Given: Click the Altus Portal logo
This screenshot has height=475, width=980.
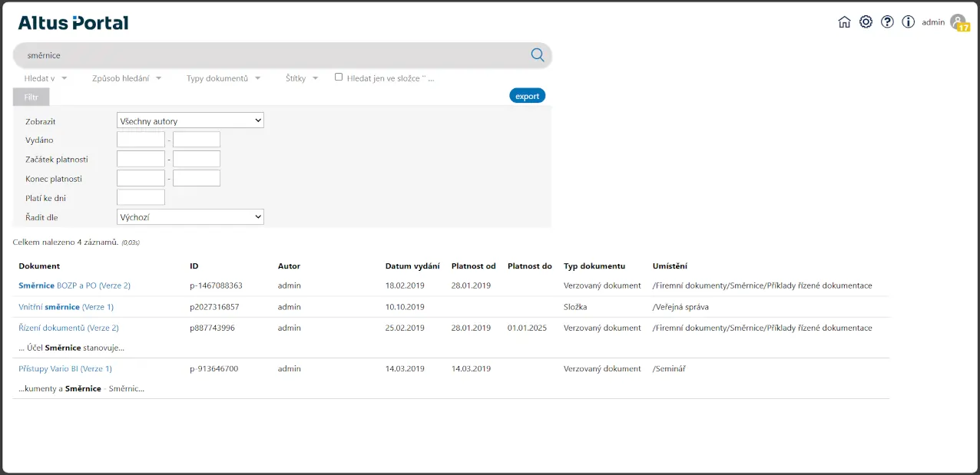Looking at the screenshot, I should coord(73,23).
